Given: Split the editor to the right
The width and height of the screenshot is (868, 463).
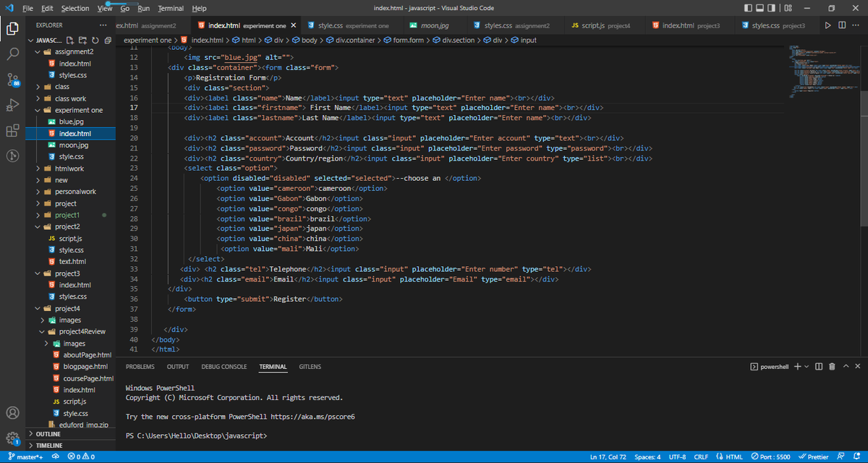Looking at the screenshot, I should (x=842, y=25).
